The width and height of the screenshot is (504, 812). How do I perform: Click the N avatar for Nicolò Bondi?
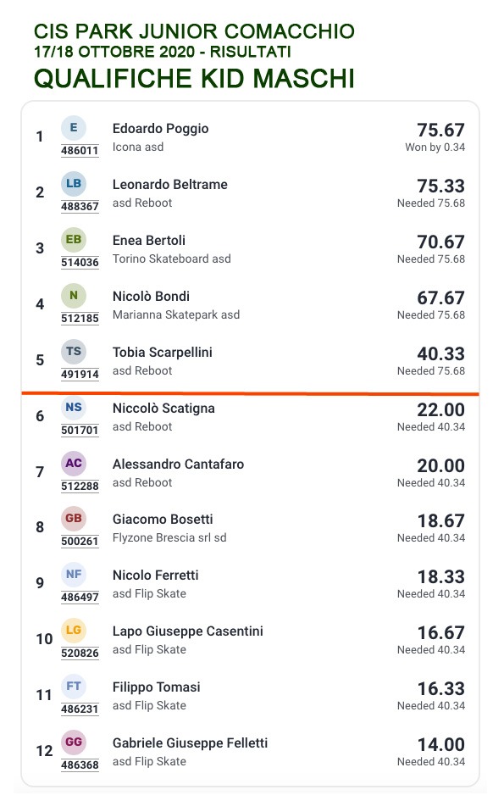74,295
